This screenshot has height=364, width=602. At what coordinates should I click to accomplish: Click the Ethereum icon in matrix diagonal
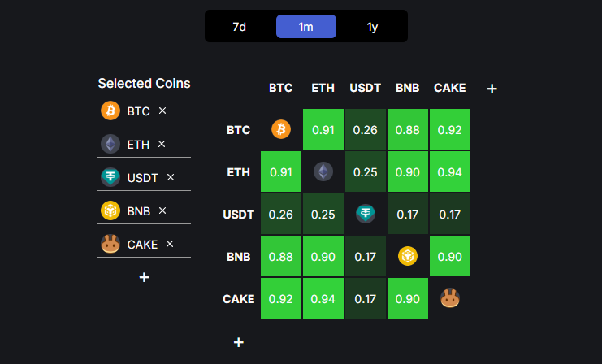coord(323,171)
